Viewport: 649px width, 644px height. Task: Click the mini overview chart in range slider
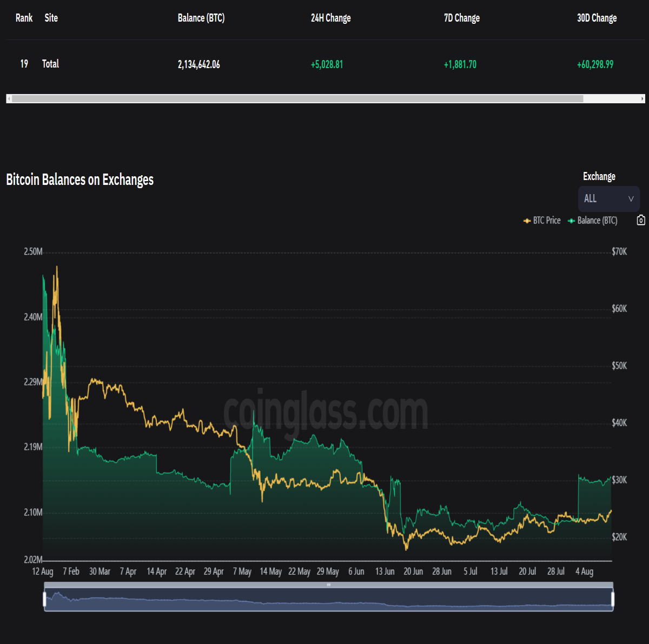coord(328,599)
